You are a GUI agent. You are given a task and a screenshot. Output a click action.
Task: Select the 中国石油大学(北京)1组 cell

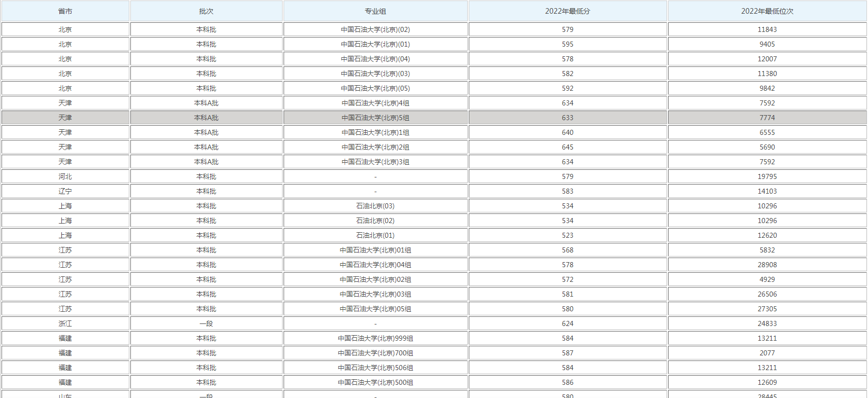[x=375, y=132]
